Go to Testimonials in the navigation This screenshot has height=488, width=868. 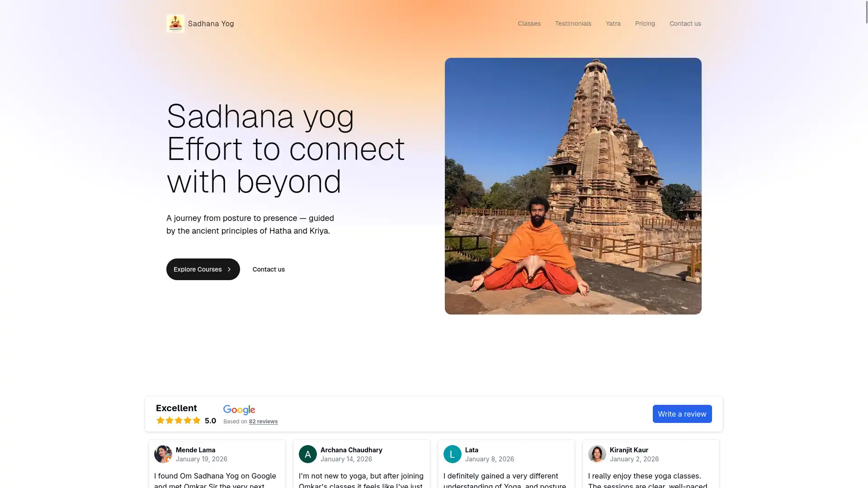tap(573, 23)
